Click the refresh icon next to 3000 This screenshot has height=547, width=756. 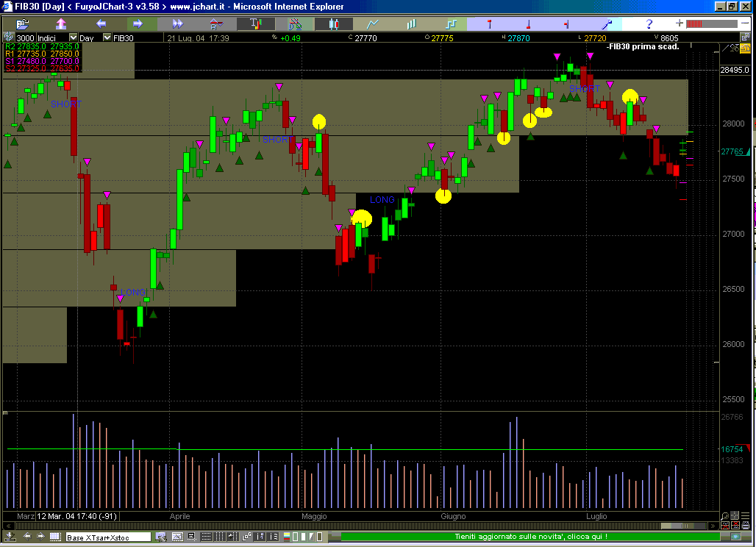point(8,37)
